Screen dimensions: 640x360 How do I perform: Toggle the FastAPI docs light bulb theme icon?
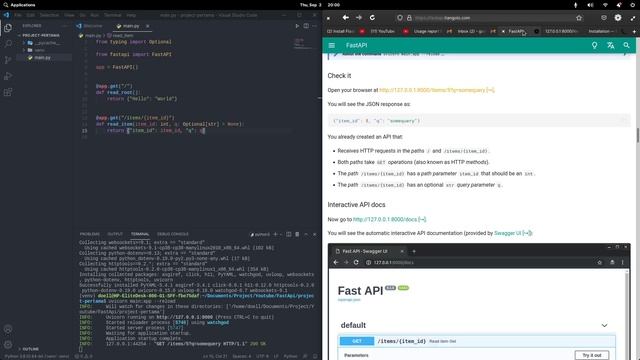(594, 45)
